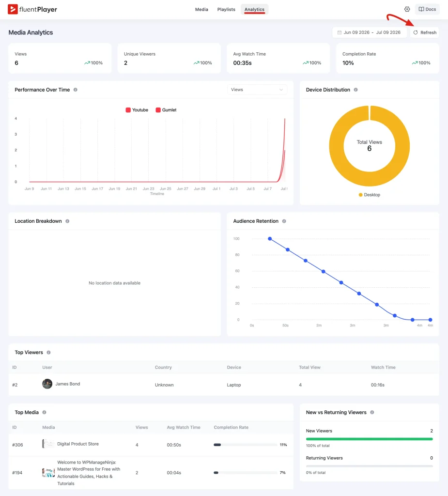Open the Jul 09 2026 end date picker
This screenshot has height=496, width=448.
388,32
